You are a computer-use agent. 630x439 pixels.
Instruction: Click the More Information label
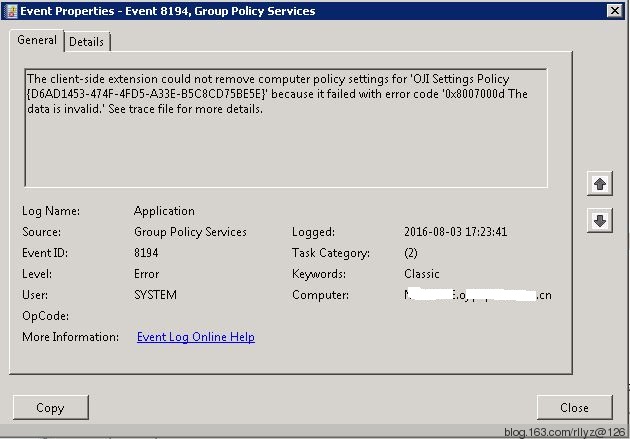point(70,337)
